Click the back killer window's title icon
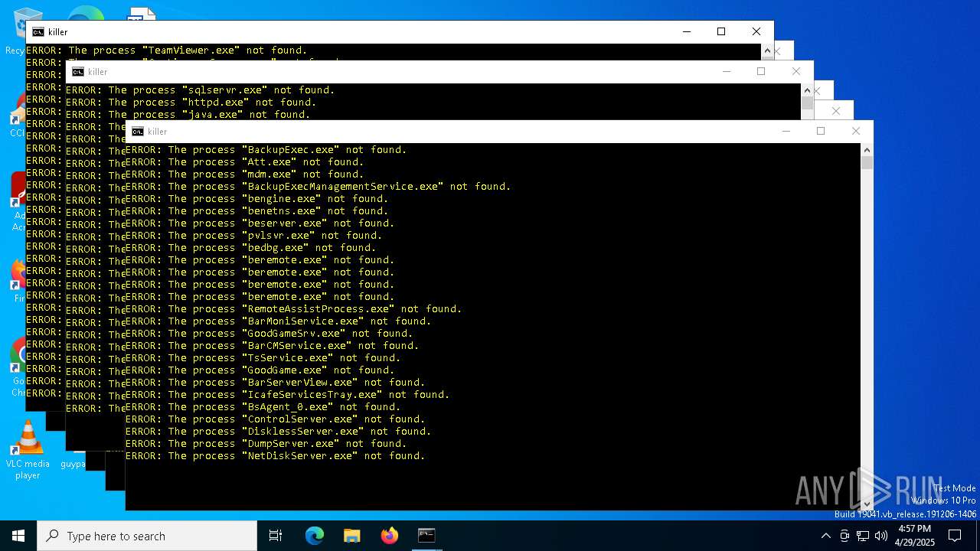Screen dimensions: 980x551 click(38, 32)
